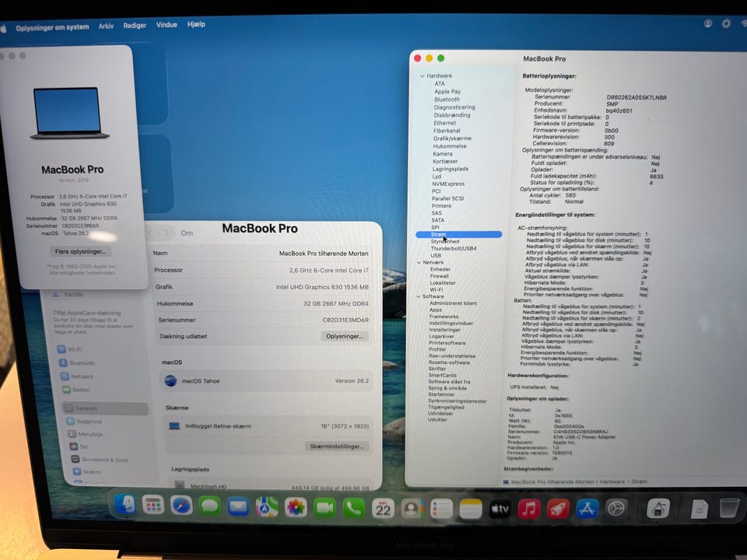The image size is (747, 560).
Task: Open the Oplysninger om system menu
Action: point(52,27)
